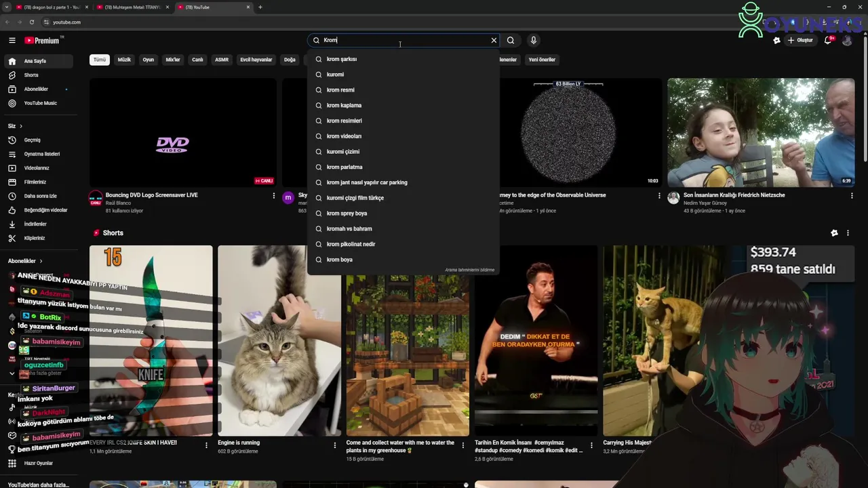Select the Evcil hayvanlar chip

[256, 60]
